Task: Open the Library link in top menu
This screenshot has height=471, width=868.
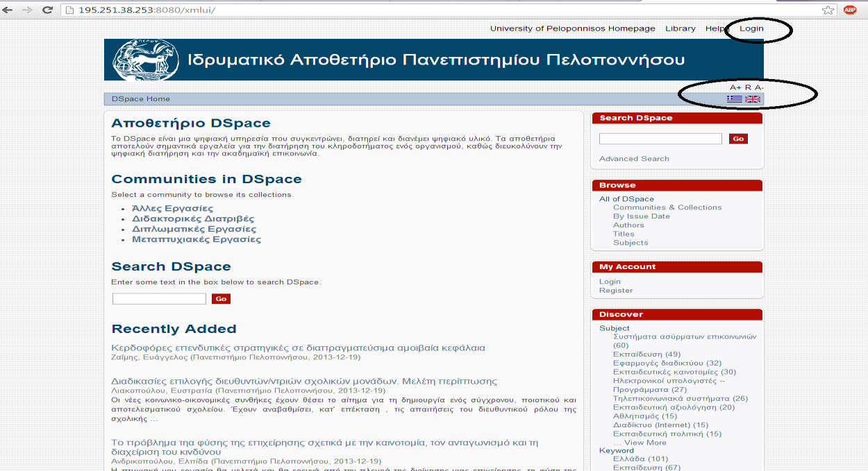Action: (x=680, y=28)
